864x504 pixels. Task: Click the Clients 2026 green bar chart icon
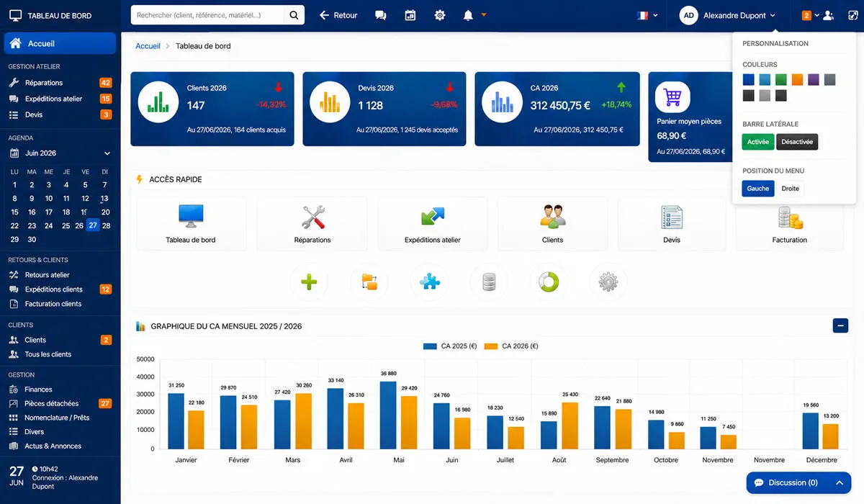(x=158, y=102)
